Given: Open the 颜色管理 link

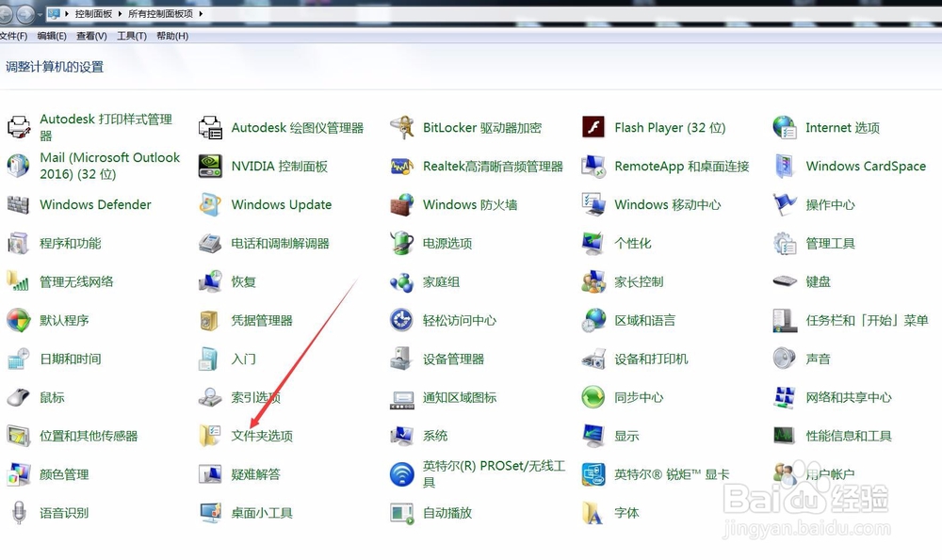Looking at the screenshot, I should [x=64, y=474].
